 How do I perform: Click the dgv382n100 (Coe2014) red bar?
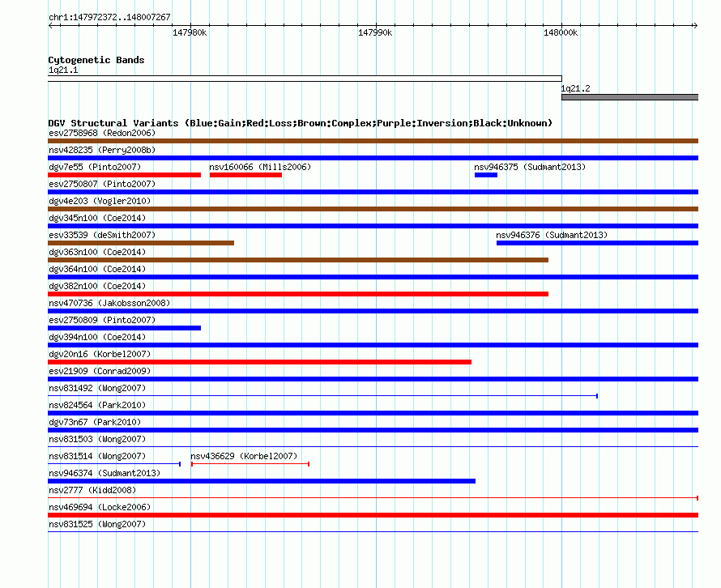click(x=298, y=294)
